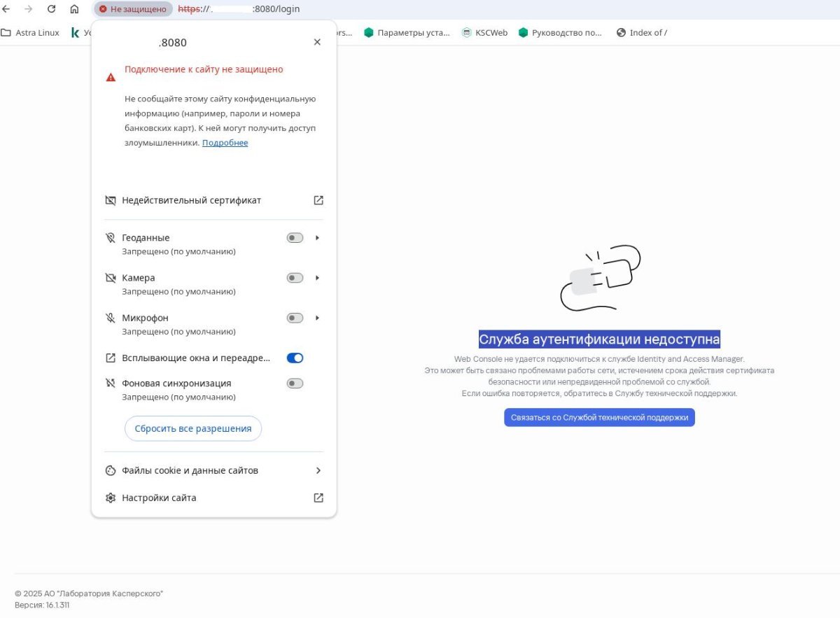The width and height of the screenshot is (840, 618).
Task: Click 'Сбросить все разрешения' button
Action: 193,428
